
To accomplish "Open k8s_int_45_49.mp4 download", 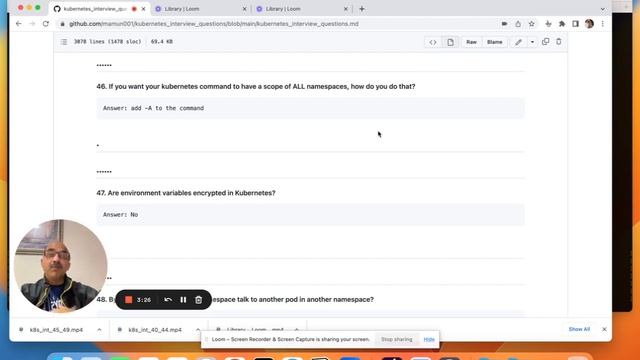I will 56,329.
